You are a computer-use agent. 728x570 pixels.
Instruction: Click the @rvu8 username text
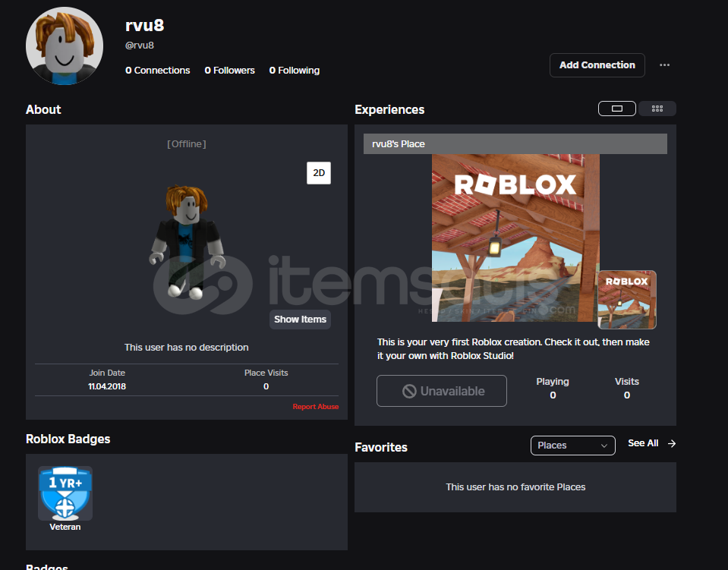click(x=139, y=46)
